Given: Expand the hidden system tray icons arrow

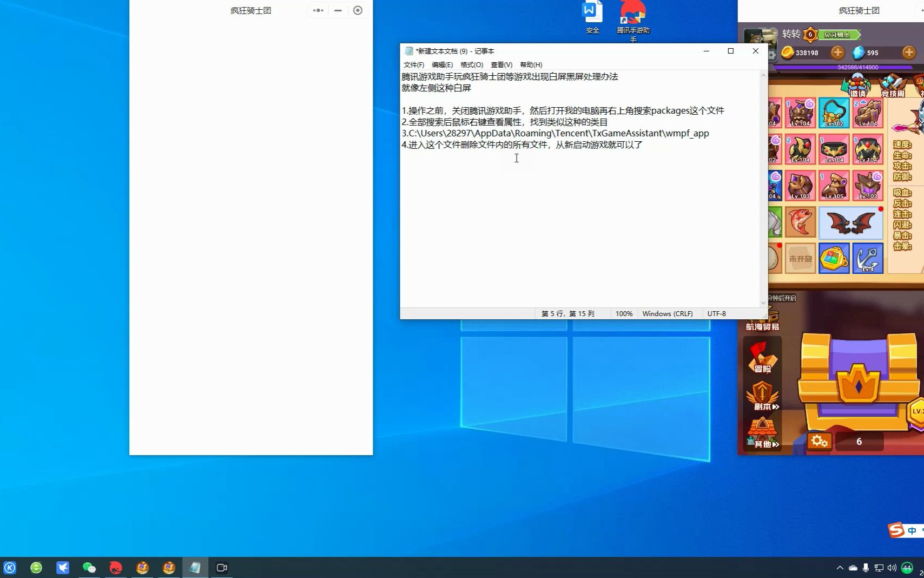Looking at the screenshot, I should (840, 568).
